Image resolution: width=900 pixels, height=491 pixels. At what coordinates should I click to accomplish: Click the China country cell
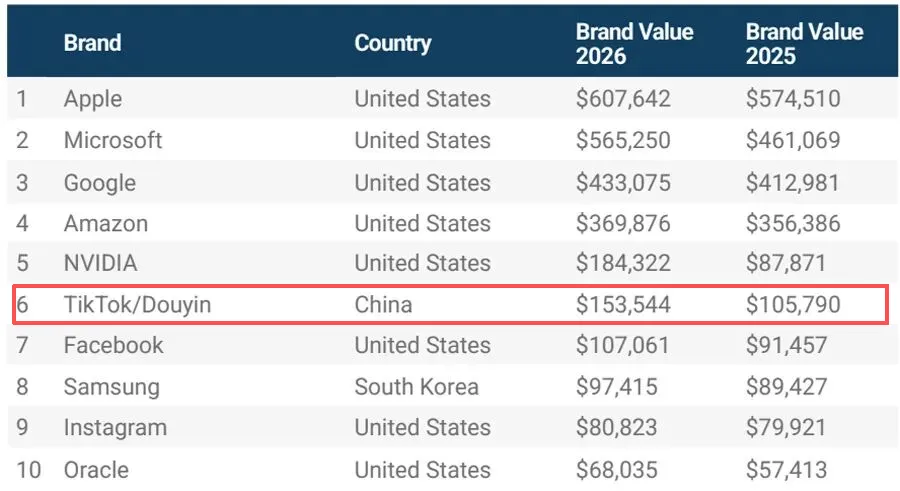383,304
